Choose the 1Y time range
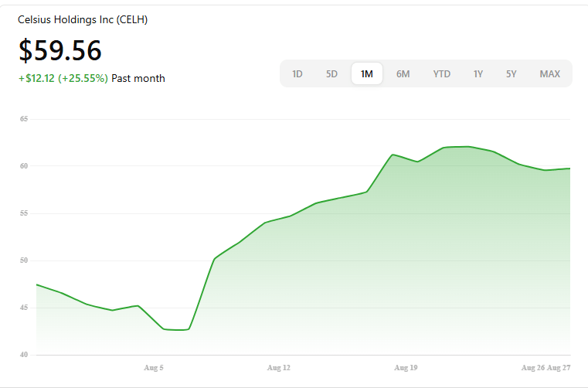The height and width of the screenshot is (388, 588). coord(478,74)
